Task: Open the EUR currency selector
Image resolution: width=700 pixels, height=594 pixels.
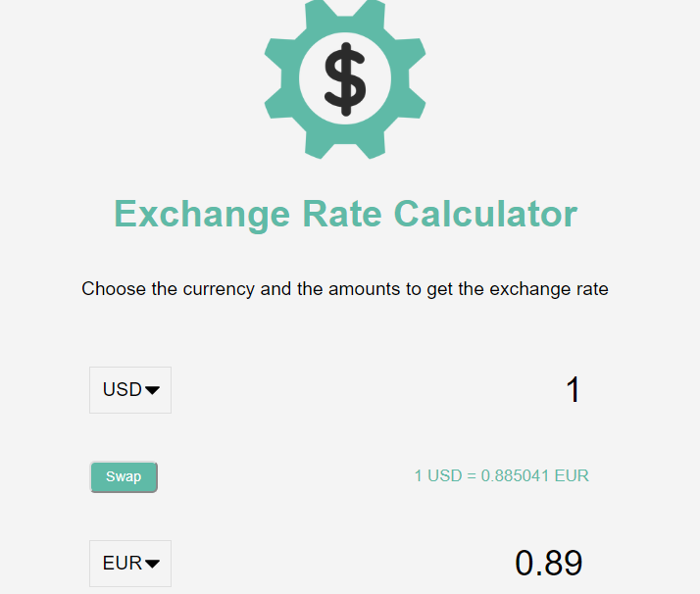Action: coord(130,564)
